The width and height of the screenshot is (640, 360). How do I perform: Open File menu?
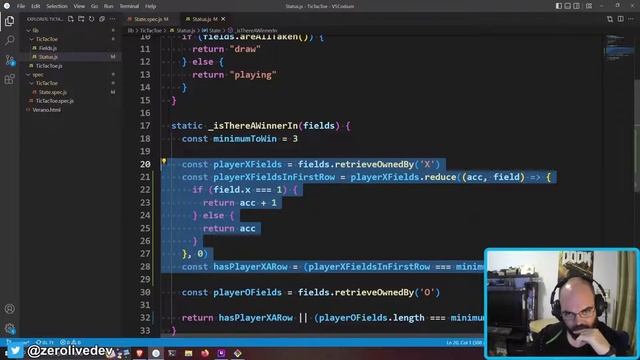tap(21, 6)
